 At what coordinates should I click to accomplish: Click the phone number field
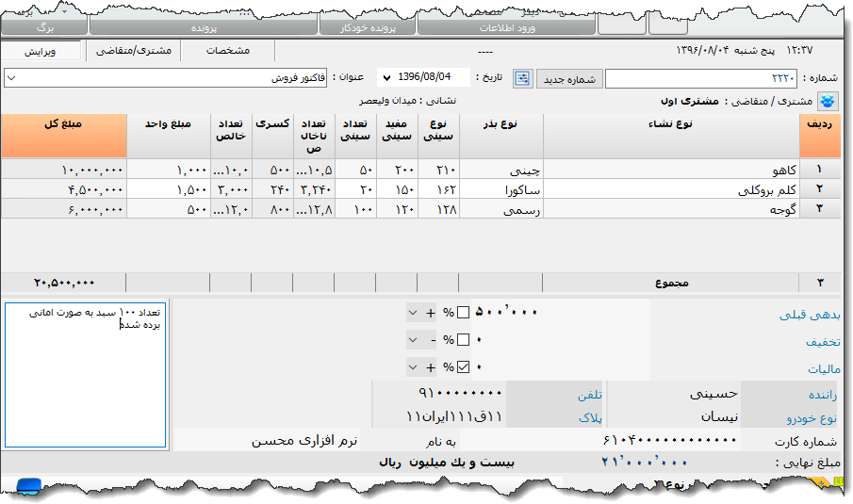438,393
